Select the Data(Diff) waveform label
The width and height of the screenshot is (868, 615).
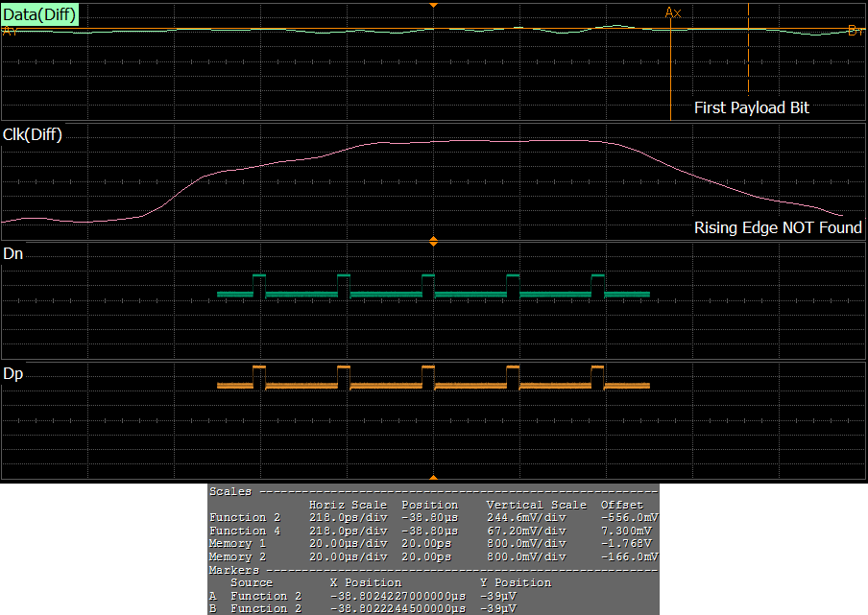pyautogui.click(x=40, y=13)
